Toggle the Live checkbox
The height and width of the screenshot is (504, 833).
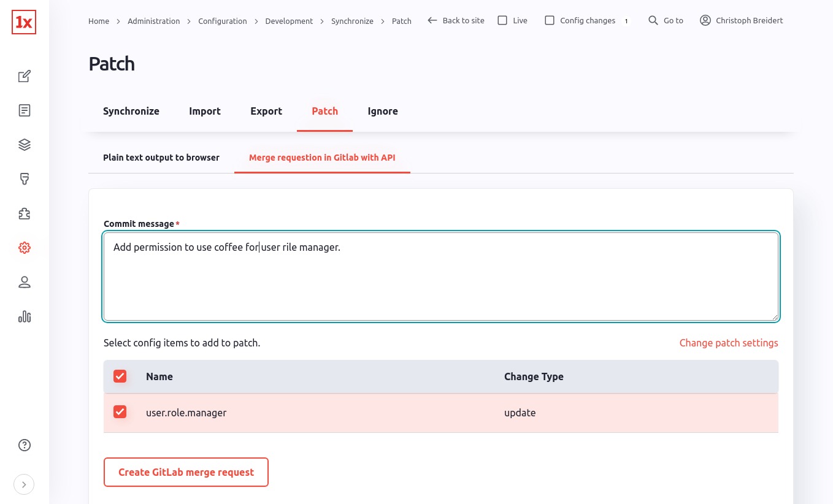pos(502,20)
